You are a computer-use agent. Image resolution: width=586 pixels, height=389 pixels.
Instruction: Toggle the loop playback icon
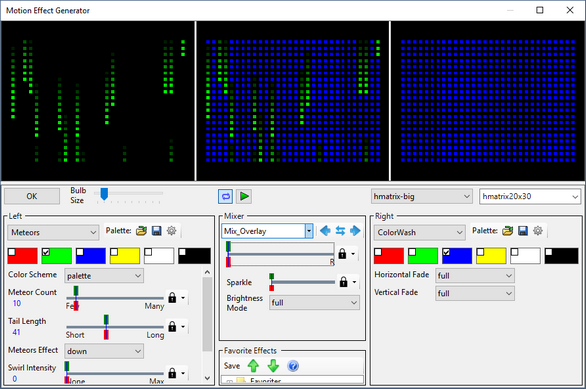pos(225,196)
